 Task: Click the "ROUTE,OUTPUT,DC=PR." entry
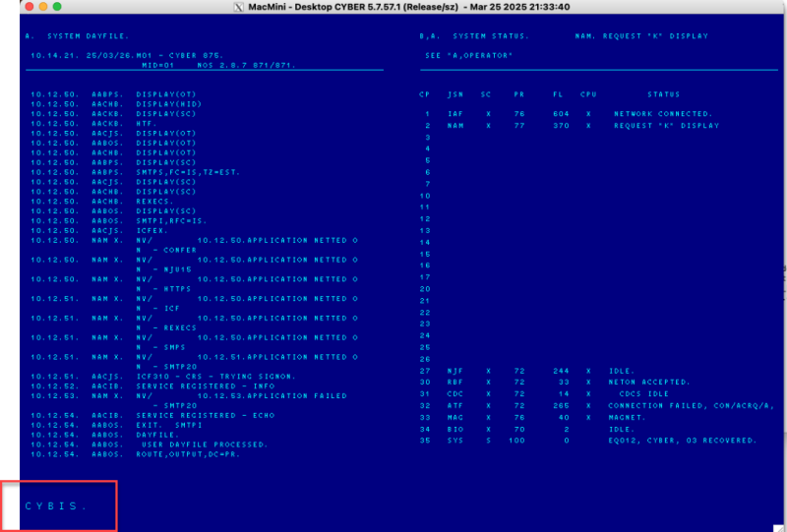(188, 454)
